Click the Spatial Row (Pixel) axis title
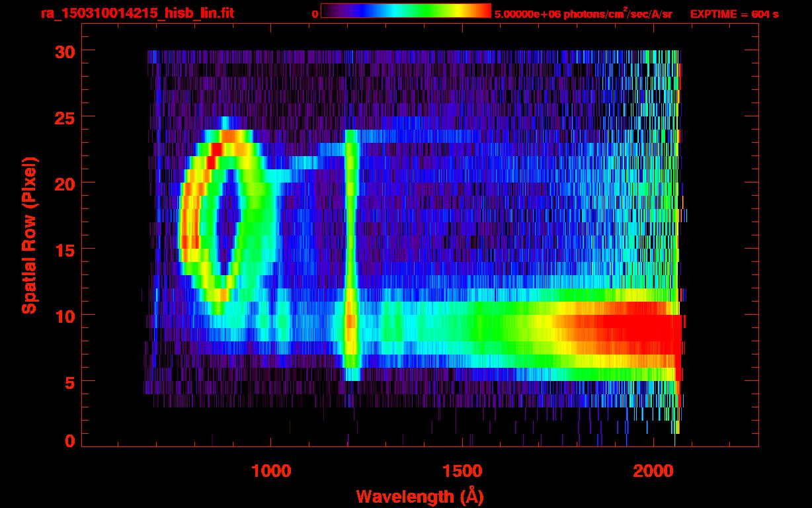This screenshot has width=812, height=508. pos(29,234)
